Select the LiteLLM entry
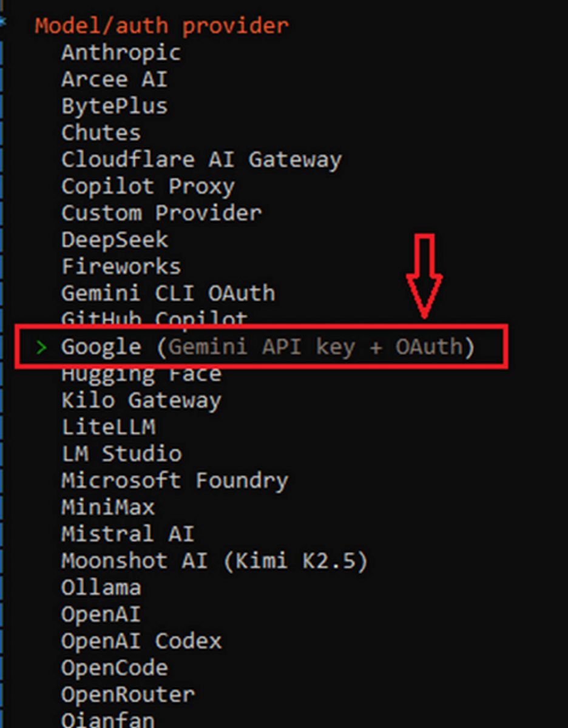This screenshot has height=728, width=568. [x=108, y=427]
